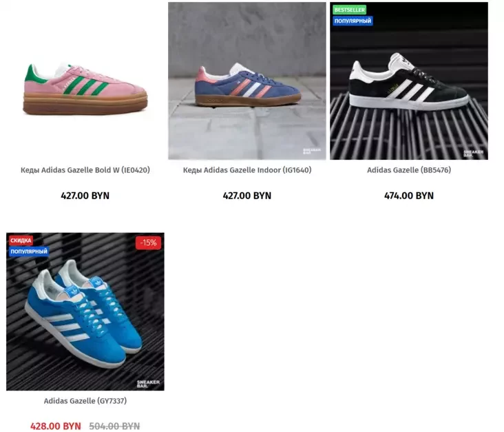Screen dimensions: 504x432
Task: Click the ПОПУЛЯРНЫЙ badge on blue Gazelle GY7337
Action: [29, 251]
